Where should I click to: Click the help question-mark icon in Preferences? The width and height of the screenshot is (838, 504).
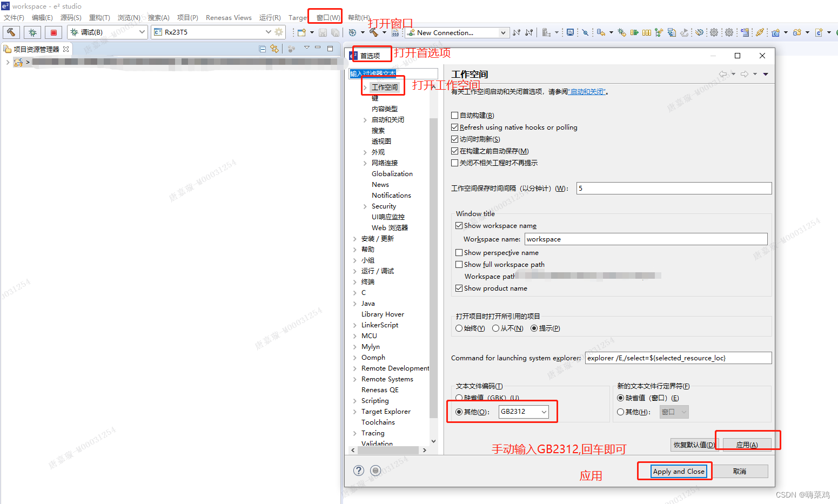359,471
